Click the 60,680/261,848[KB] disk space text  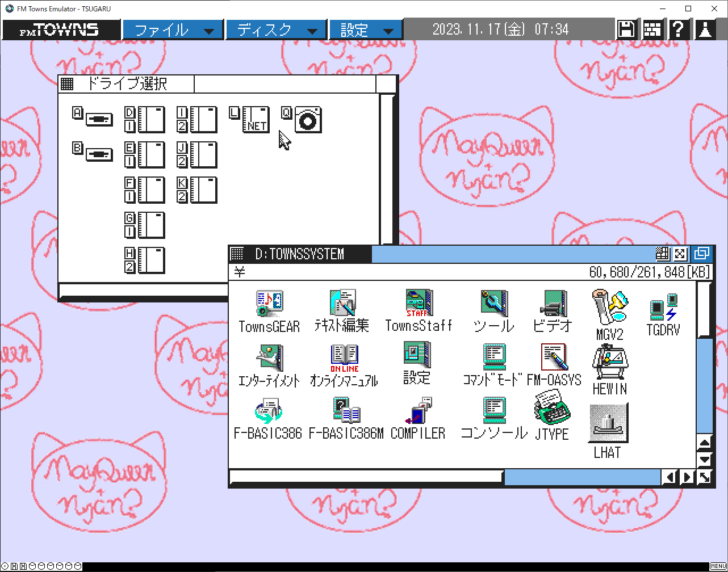click(649, 272)
